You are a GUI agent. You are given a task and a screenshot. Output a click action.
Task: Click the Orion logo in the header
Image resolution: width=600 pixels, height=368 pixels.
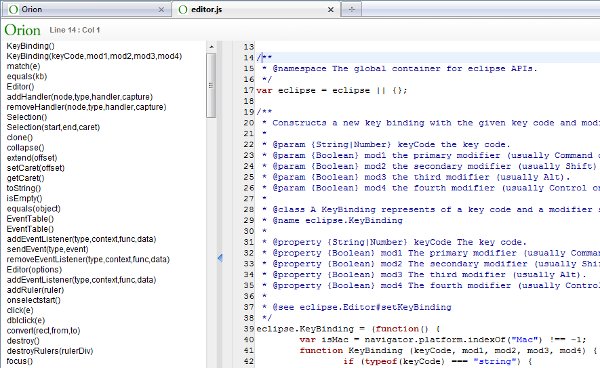pyautogui.click(x=22, y=30)
